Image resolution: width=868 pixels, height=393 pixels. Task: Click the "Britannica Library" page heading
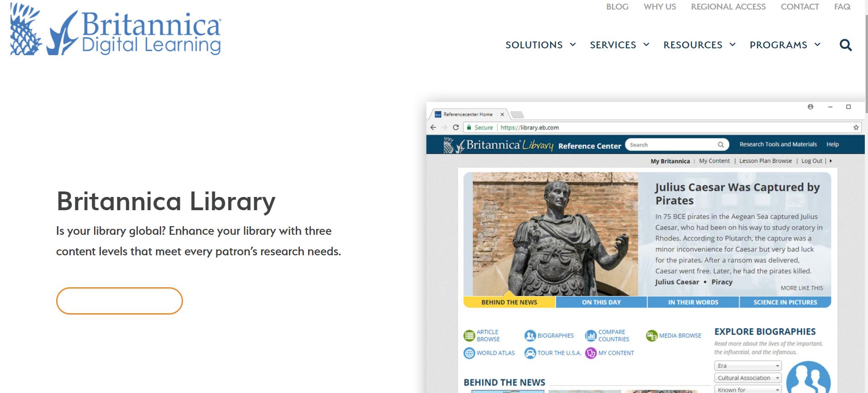coord(166,202)
